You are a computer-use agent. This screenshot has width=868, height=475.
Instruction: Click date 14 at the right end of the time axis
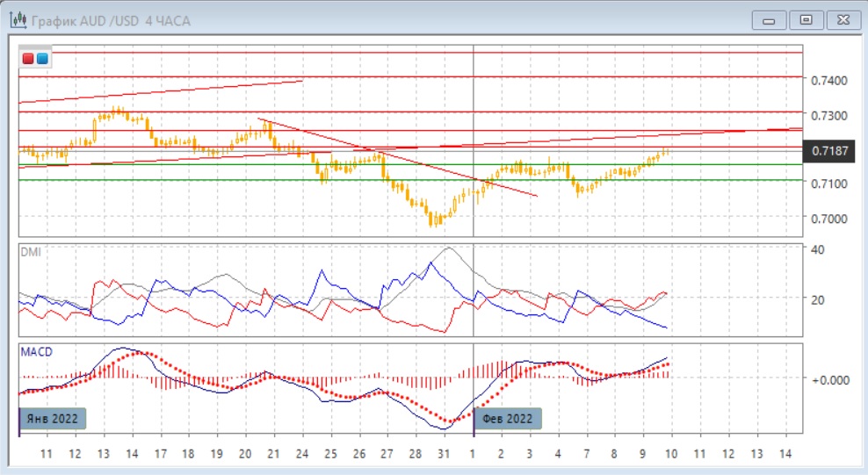click(785, 454)
